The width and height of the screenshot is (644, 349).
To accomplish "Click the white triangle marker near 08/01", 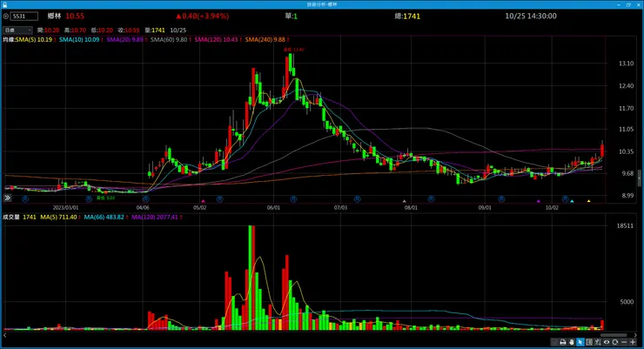I will (x=404, y=201).
